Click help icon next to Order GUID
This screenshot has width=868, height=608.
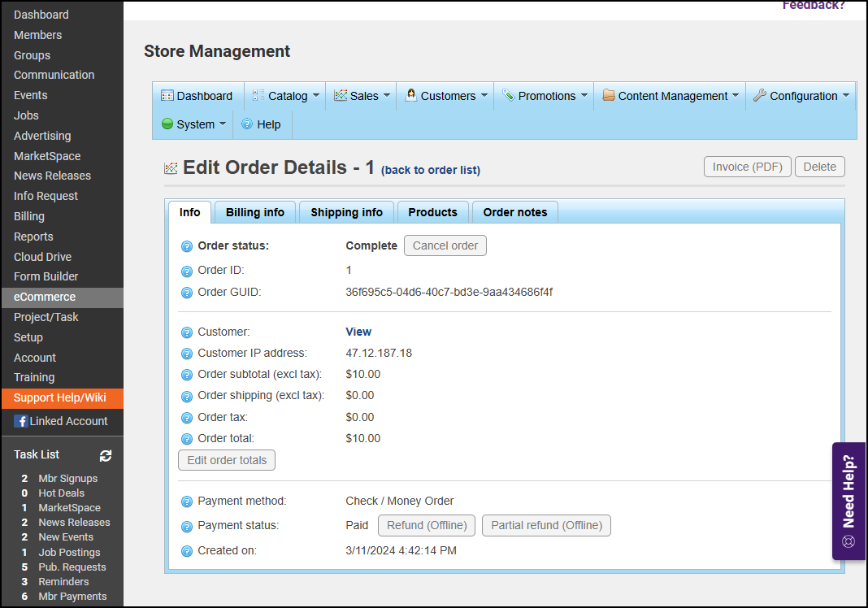pyautogui.click(x=187, y=293)
